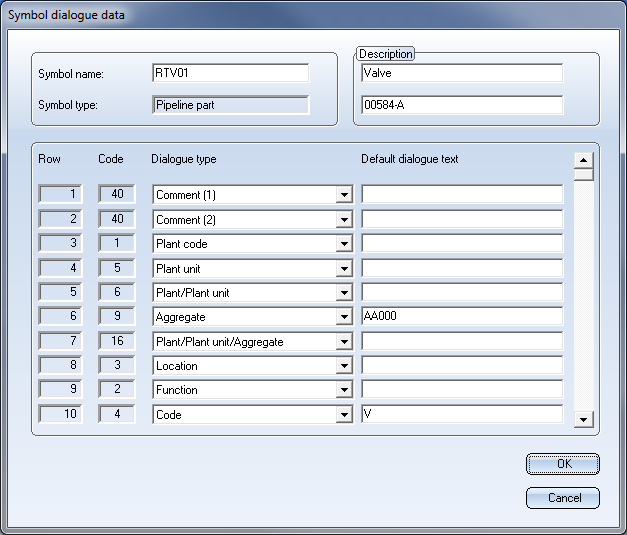Open the Comment (1) dialogue type dropdown
The image size is (627, 535).
pyautogui.click(x=344, y=195)
